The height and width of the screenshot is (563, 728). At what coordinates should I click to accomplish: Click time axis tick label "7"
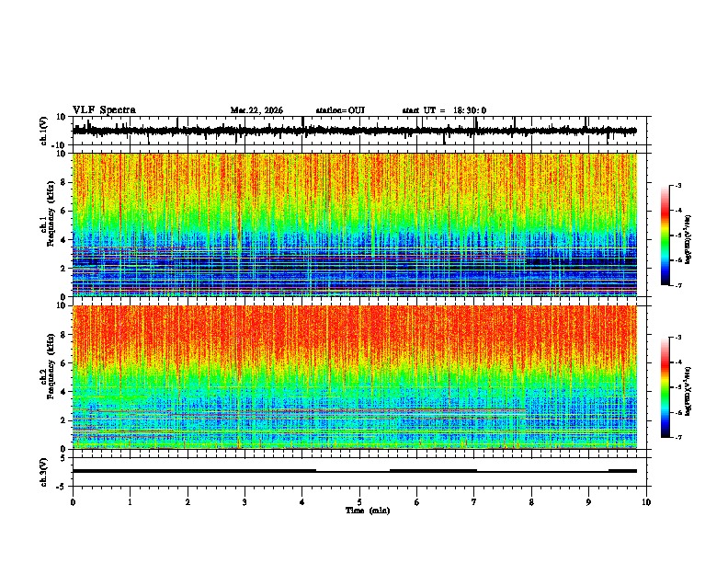point(474,502)
